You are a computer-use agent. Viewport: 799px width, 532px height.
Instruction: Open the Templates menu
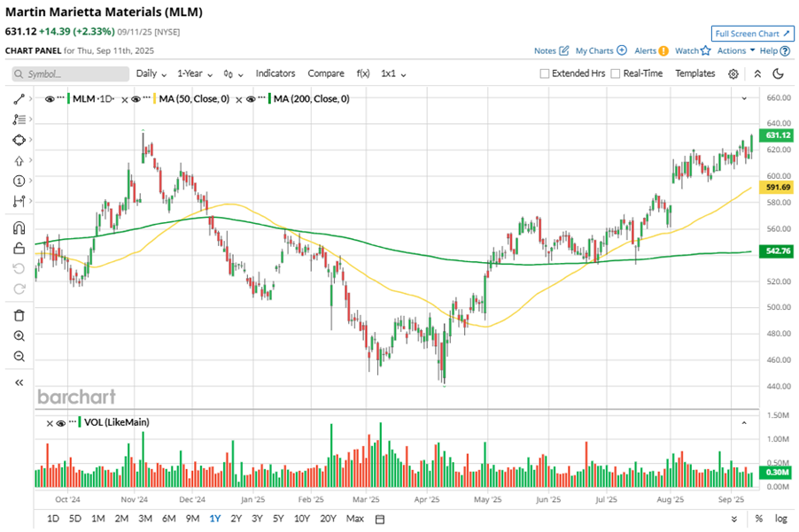[x=695, y=73]
